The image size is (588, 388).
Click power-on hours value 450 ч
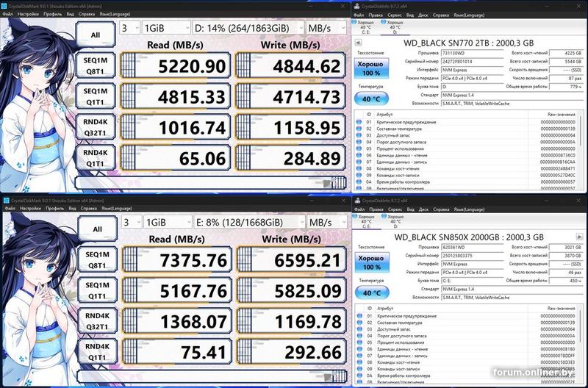point(566,281)
